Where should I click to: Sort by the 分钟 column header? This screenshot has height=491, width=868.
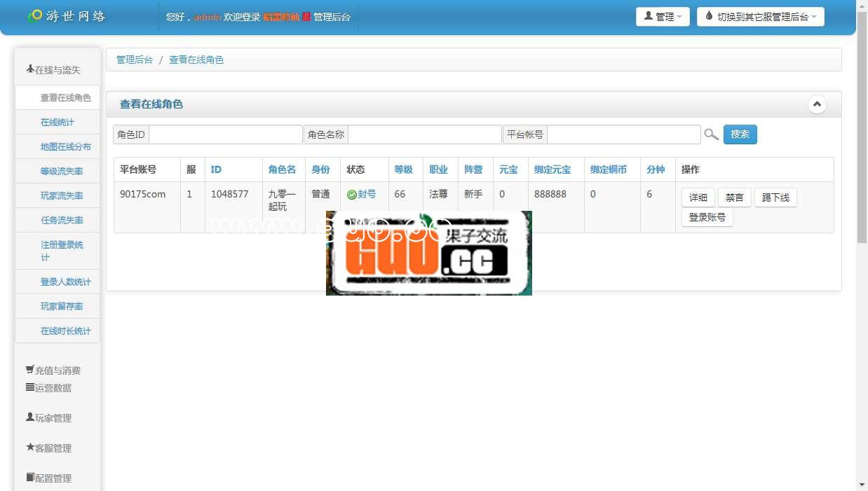tap(656, 170)
